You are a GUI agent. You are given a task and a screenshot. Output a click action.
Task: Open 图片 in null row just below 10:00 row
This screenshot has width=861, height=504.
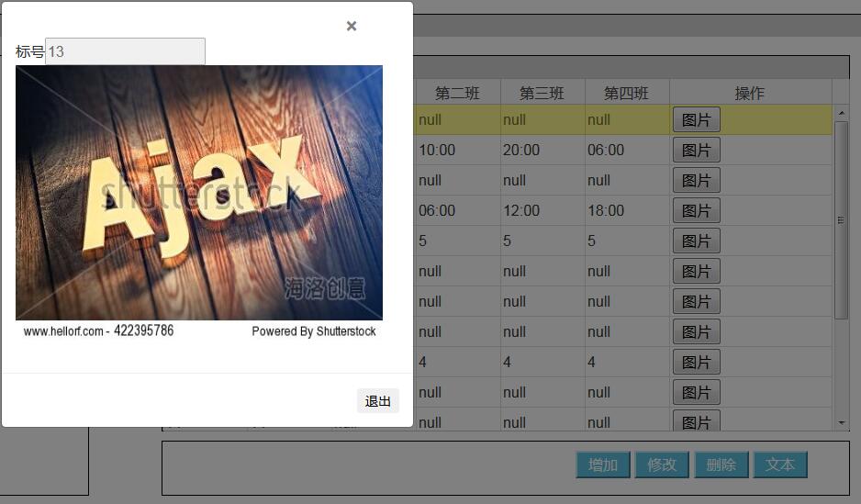(697, 181)
